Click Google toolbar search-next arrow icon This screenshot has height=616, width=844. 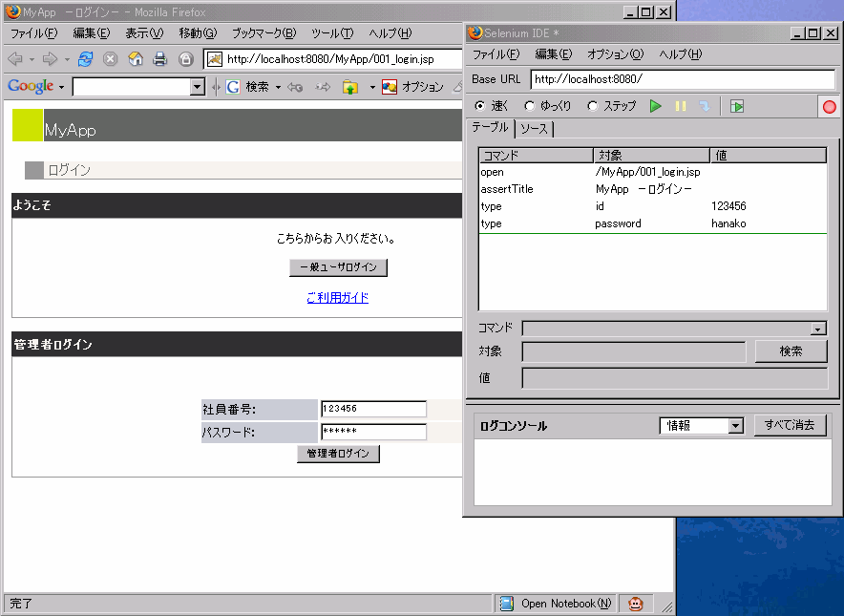point(323,87)
